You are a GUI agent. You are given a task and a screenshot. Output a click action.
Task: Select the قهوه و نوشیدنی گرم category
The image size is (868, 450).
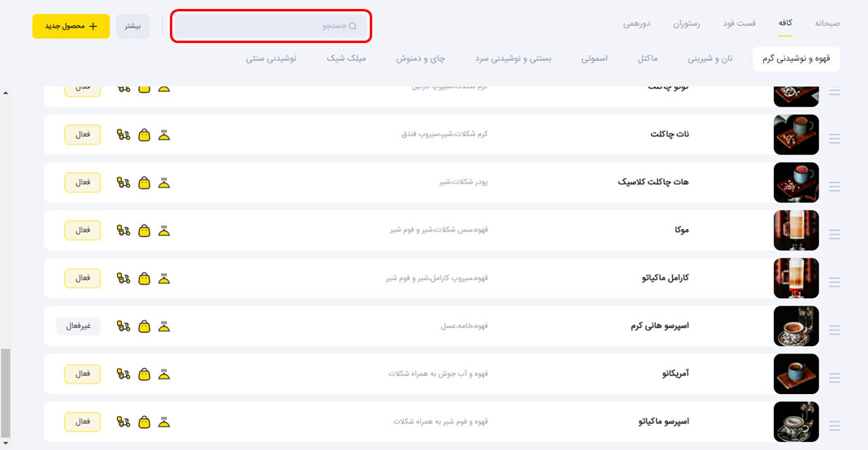[x=796, y=58]
